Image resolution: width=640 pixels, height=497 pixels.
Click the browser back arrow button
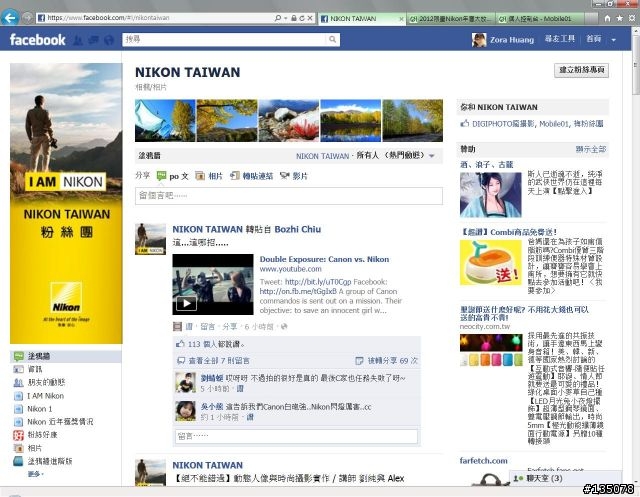point(10,18)
